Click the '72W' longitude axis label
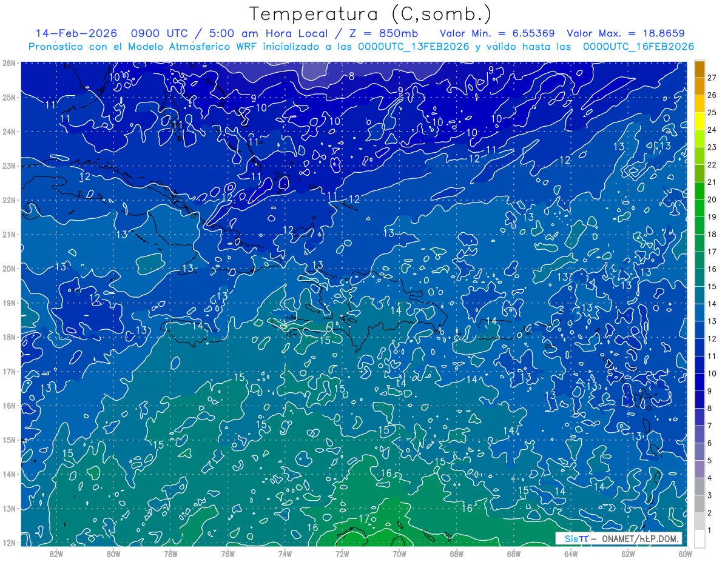Image resolution: width=728 pixels, height=562 pixels. tap(342, 554)
